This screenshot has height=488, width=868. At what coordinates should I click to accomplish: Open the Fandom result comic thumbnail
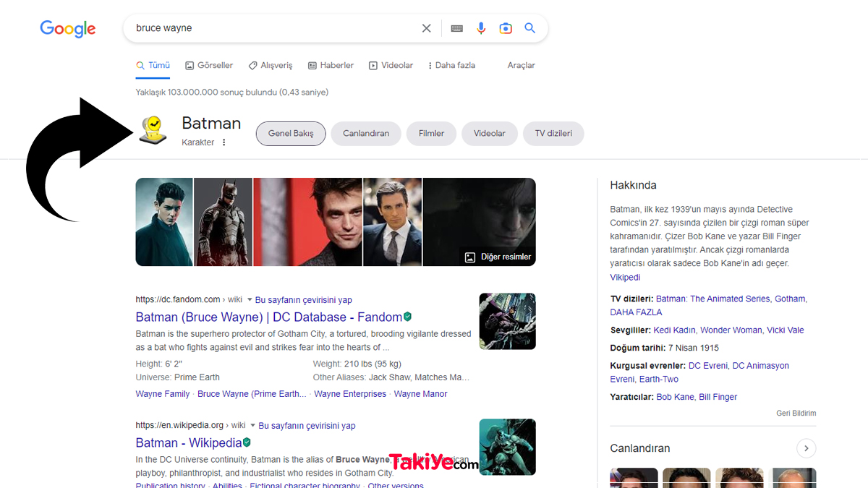(x=508, y=321)
